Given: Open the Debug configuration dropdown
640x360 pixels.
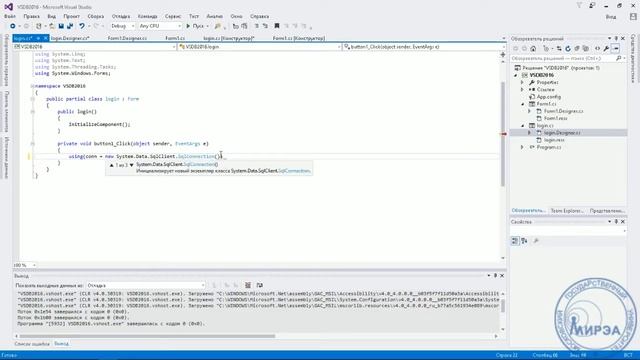Looking at the screenshot, I should click(122, 26).
